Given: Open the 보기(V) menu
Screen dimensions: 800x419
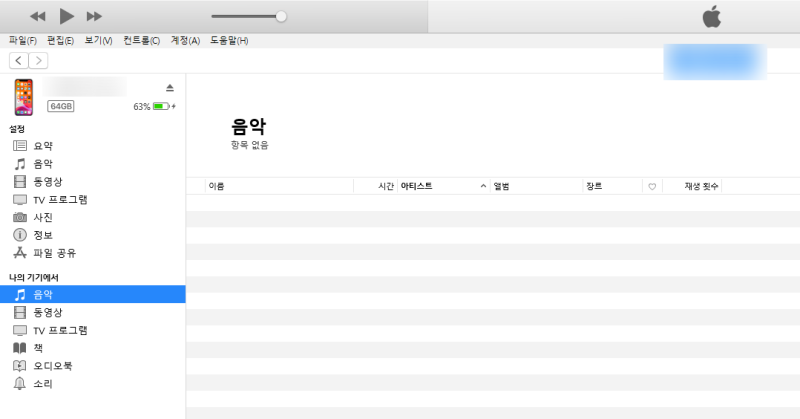Looking at the screenshot, I should [98, 40].
